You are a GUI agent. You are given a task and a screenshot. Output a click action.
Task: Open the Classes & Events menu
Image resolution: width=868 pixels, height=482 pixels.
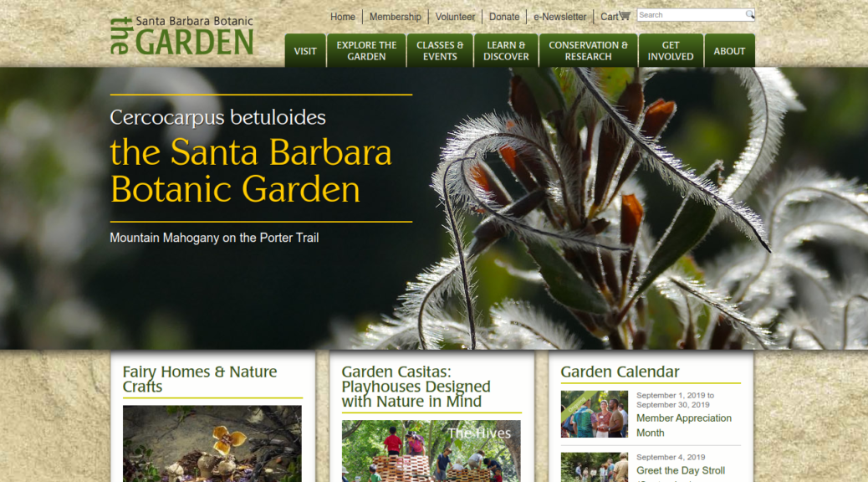[x=440, y=51]
